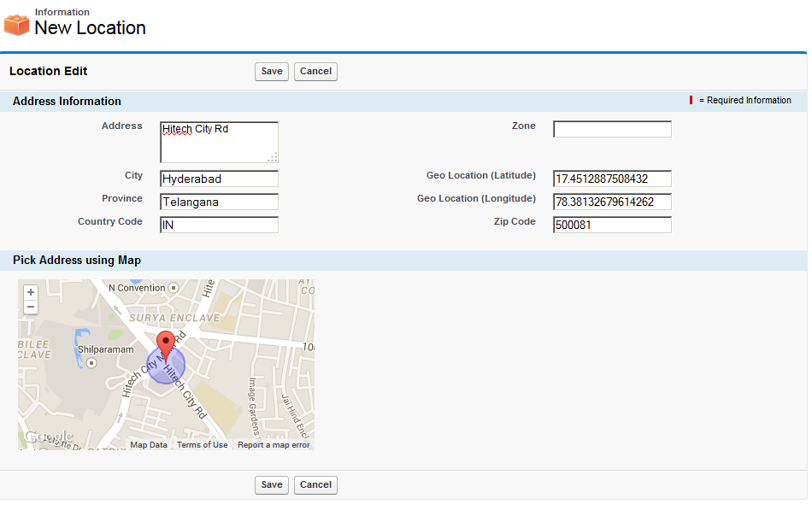Click Save button at bottom
This screenshot has height=516, width=812.
(x=271, y=485)
